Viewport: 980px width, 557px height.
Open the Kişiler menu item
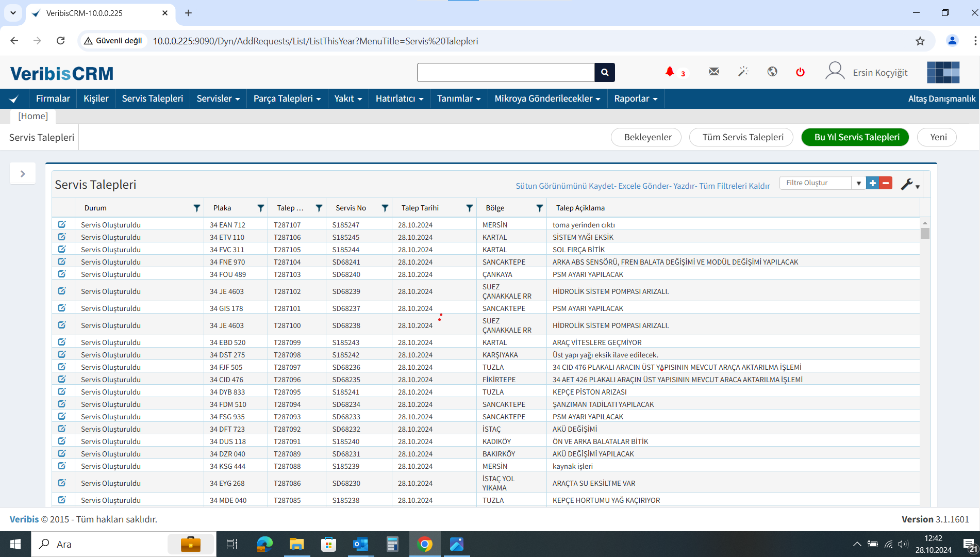pyautogui.click(x=96, y=99)
